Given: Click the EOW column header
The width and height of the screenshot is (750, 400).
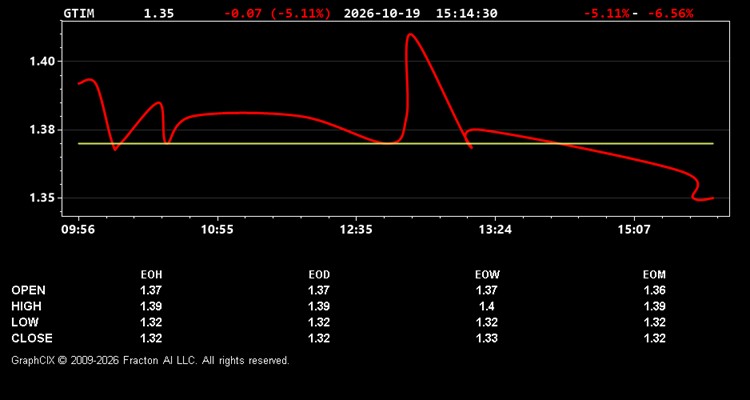Looking at the screenshot, I should pos(486,275).
